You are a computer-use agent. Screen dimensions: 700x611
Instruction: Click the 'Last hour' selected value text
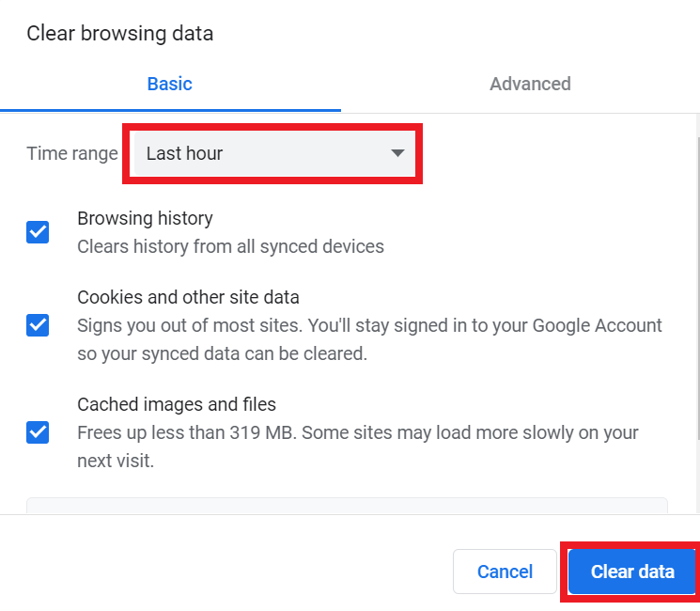[184, 153]
